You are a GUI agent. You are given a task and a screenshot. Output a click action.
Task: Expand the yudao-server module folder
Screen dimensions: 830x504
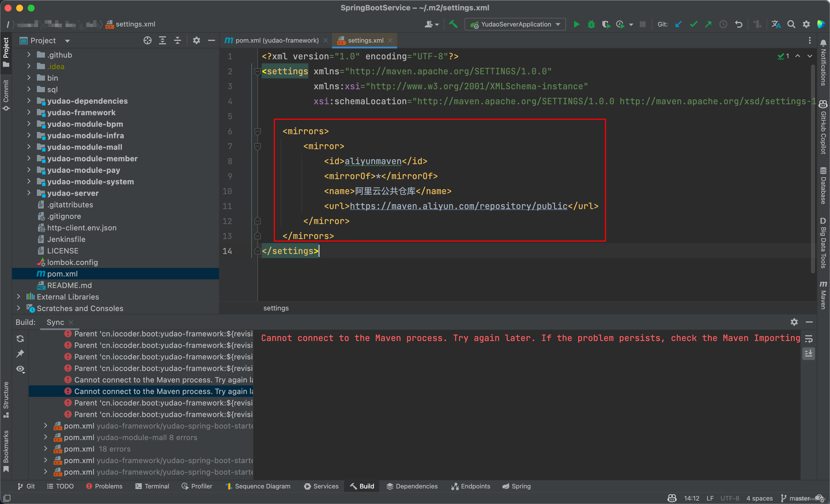pyautogui.click(x=29, y=193)
